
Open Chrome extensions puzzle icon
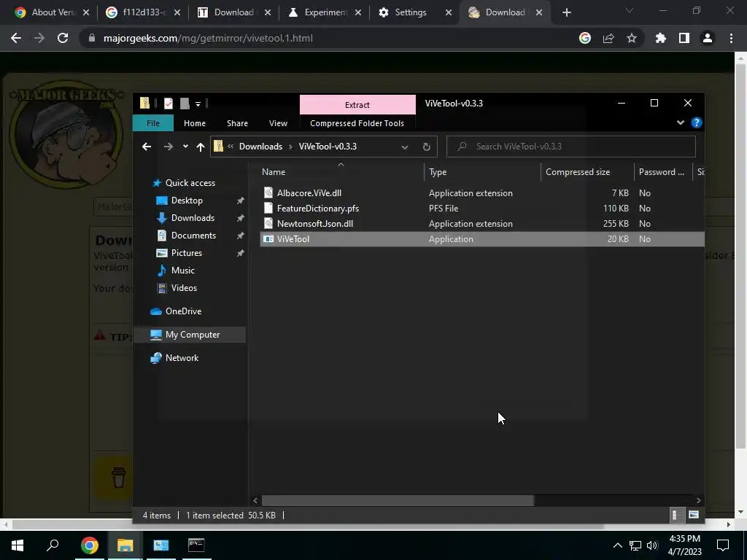point(660,38)
